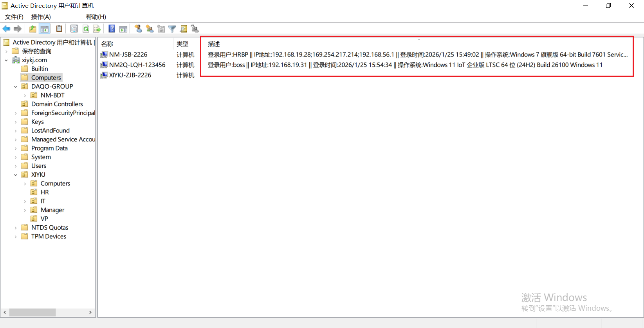Create a new user with the toolbar icon
This screenshot has width=644, height=328.
coord(138,29)
